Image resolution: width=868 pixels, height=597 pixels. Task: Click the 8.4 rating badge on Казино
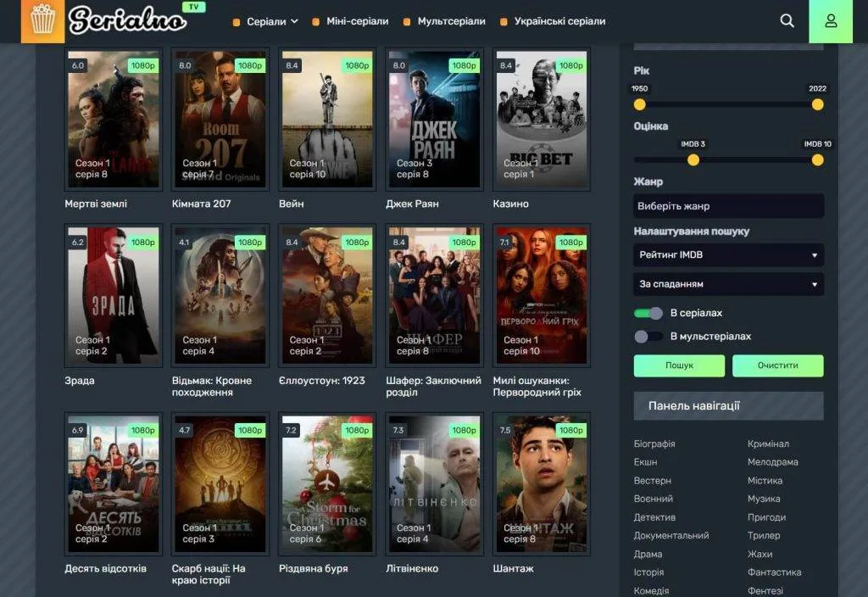point(507,65)
